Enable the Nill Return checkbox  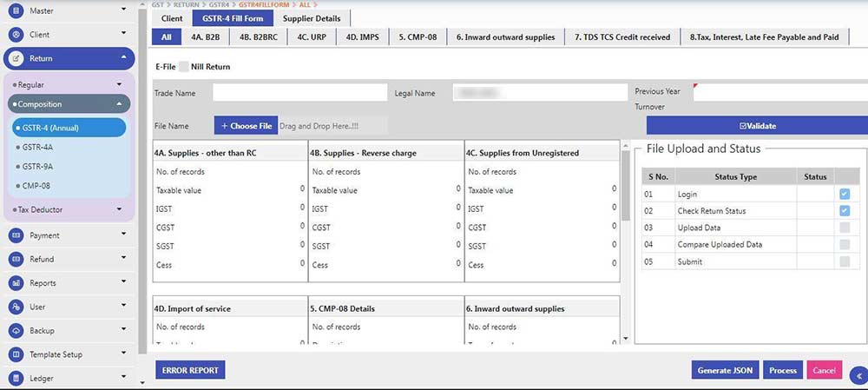pos(184,67)
